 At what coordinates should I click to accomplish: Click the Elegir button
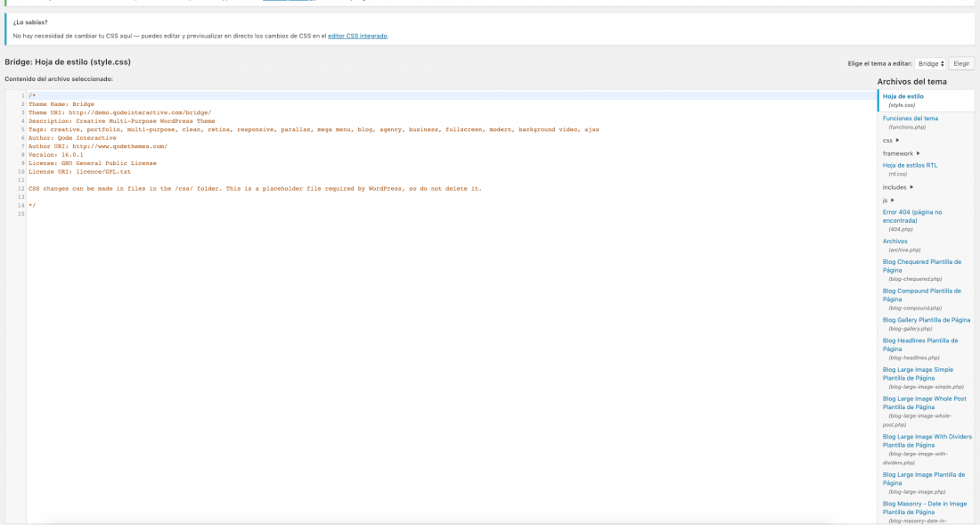click(x=961, y=64)
